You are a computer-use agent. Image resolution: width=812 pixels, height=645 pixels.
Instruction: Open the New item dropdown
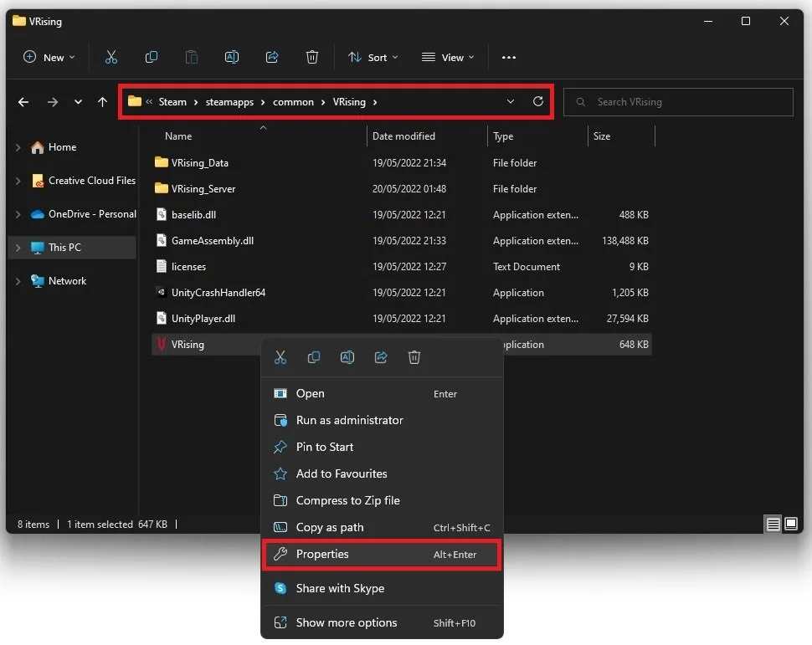[49, 57]
